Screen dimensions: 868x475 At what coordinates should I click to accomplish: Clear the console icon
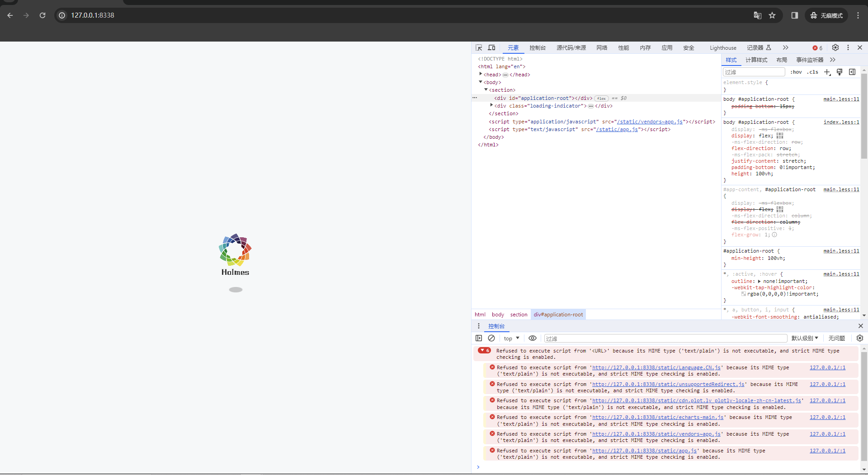tap(491, 338)
